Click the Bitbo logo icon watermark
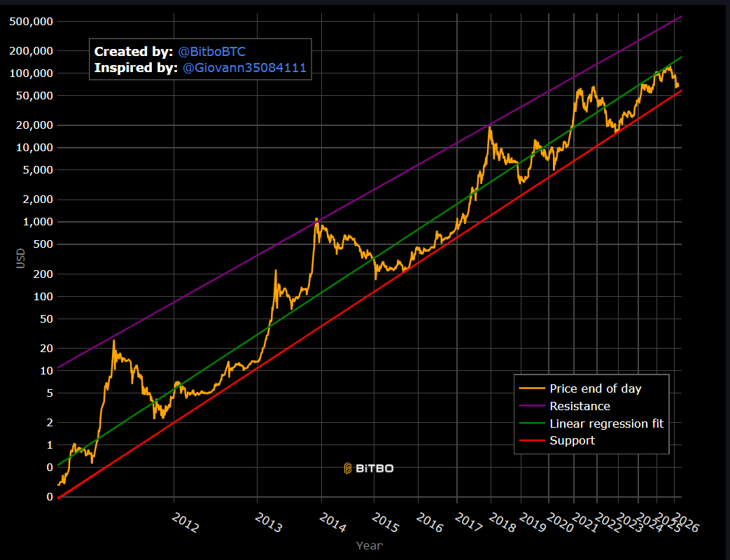730x560 pixels. pyautogui.click(x=348, y=468)
